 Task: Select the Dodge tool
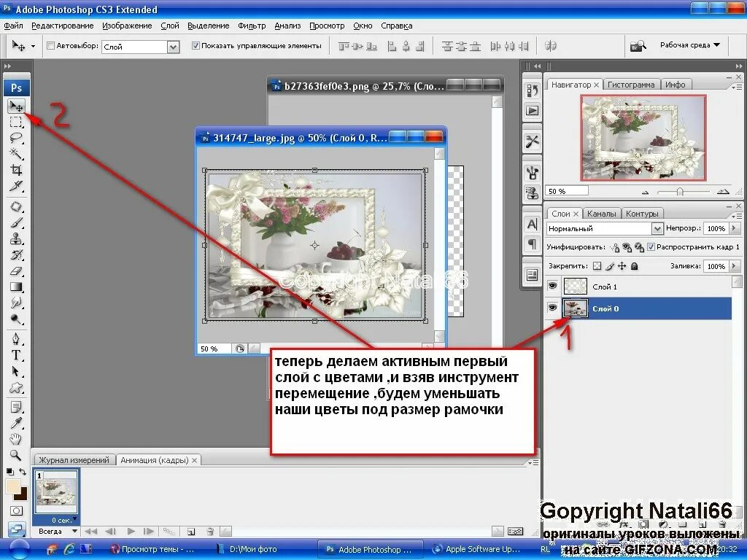click(16, 319)
